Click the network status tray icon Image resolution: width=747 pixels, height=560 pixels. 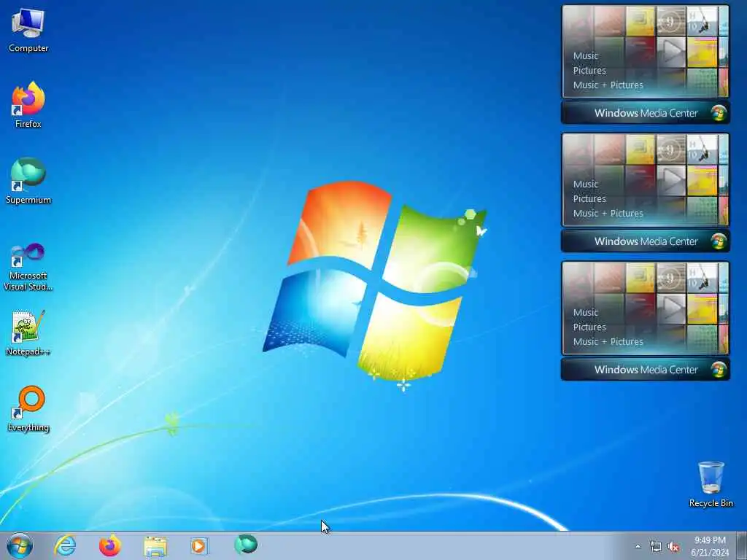656,547
